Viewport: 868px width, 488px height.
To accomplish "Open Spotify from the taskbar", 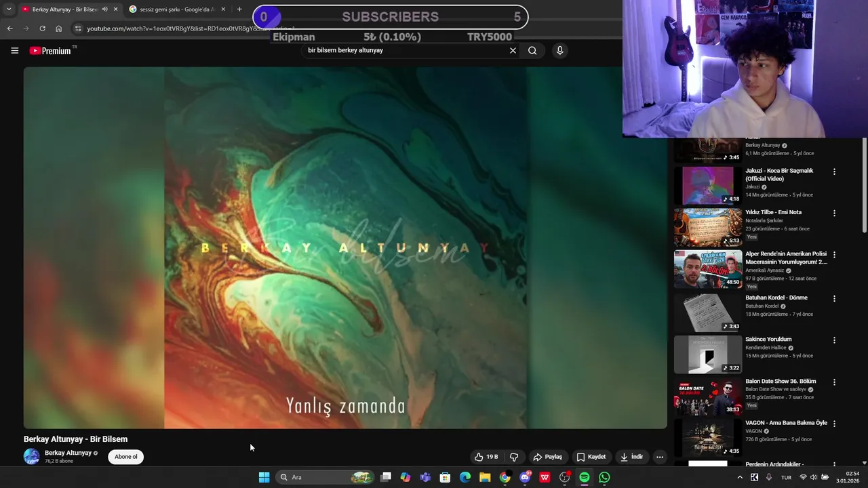I will point(585,477).
